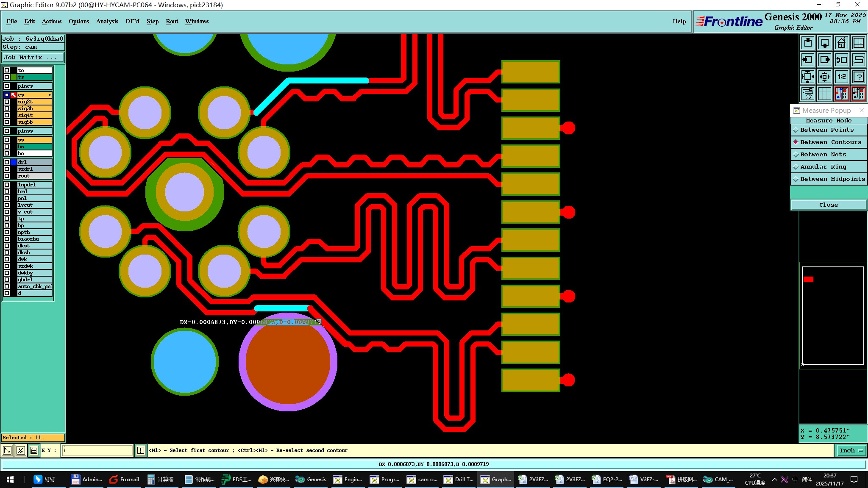Viewport: 868px width, 488px height.
Task: Click the serpentine route path icon
Action: pyautogui.click(x=859, y=60)
